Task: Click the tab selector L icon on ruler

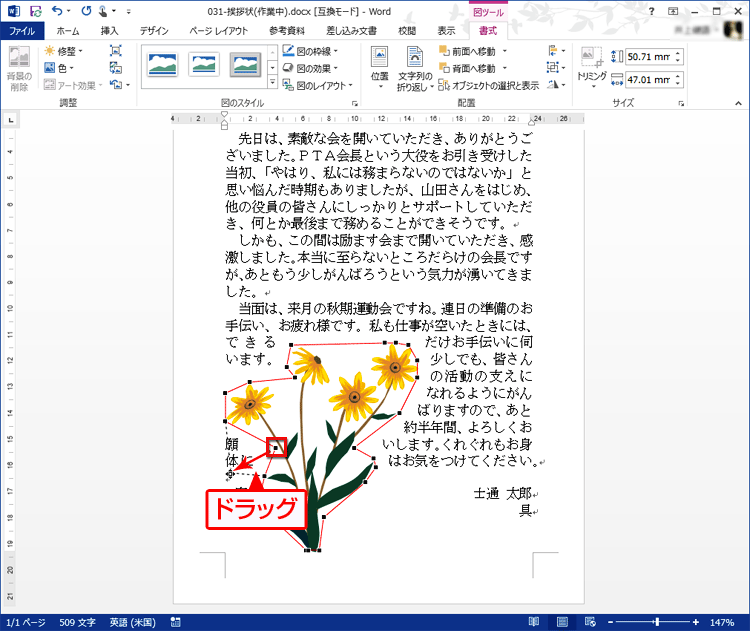Action: (11, 119)
